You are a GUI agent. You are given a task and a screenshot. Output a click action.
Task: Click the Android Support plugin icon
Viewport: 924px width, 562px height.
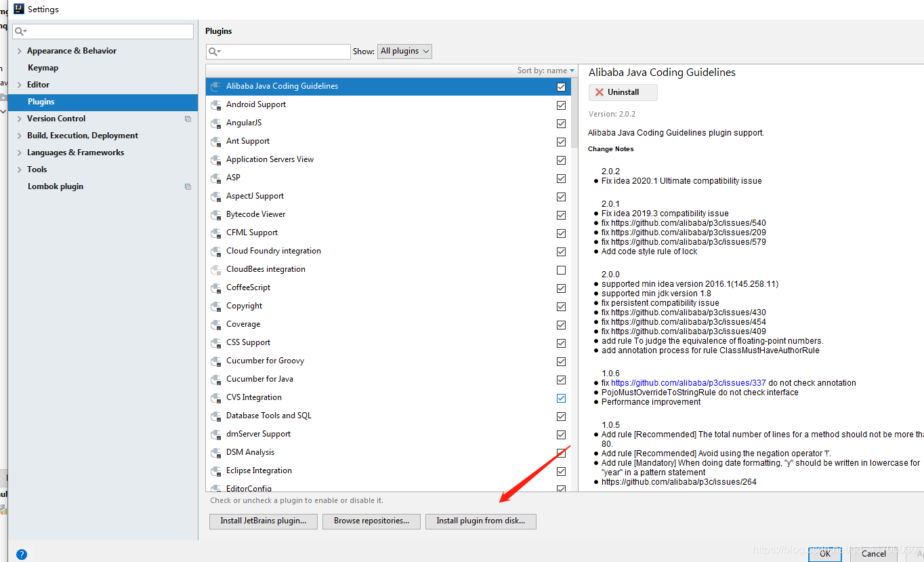(x=216, y=105)
